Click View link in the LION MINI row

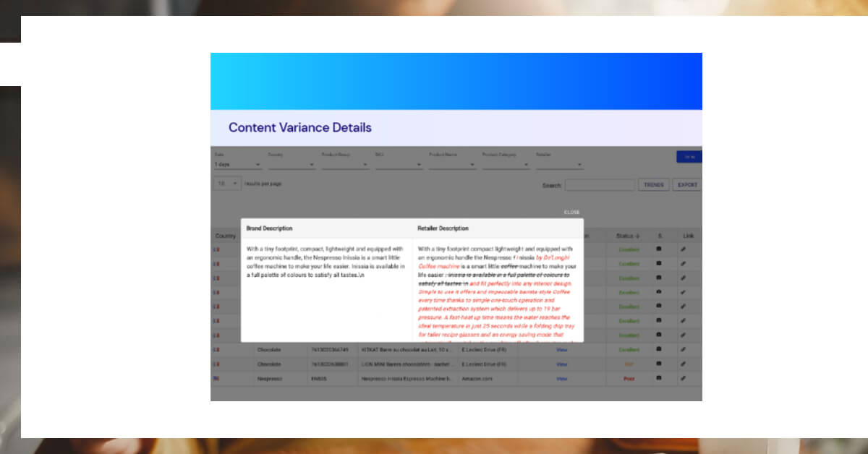click(x=561, y=364)
